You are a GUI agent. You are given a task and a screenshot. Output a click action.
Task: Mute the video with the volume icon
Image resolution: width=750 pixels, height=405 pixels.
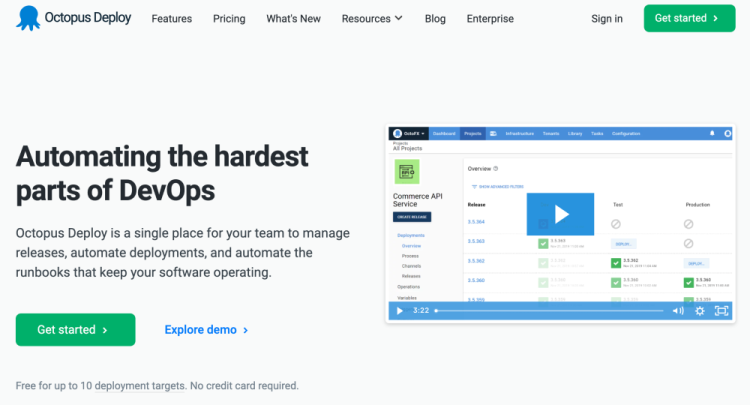[678, 311]
